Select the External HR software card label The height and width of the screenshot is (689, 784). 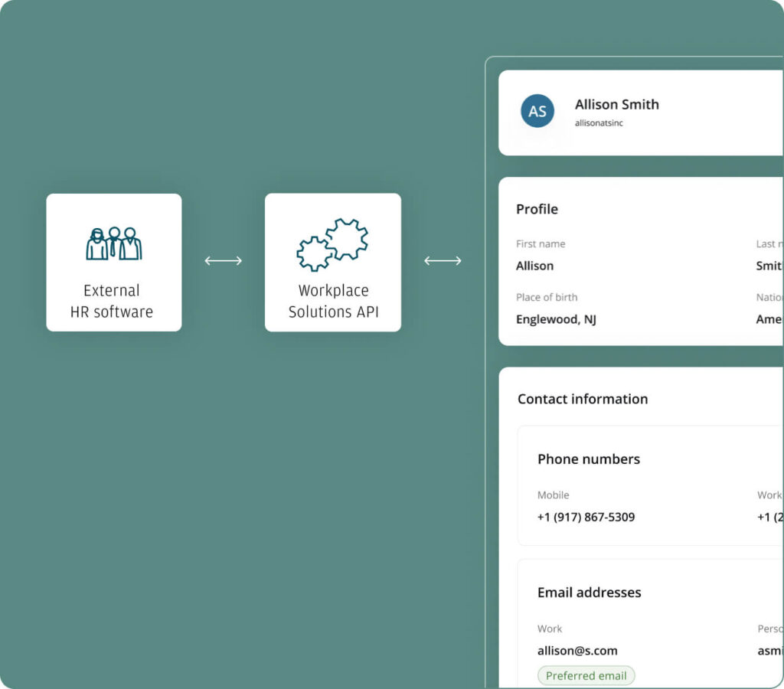112,301
